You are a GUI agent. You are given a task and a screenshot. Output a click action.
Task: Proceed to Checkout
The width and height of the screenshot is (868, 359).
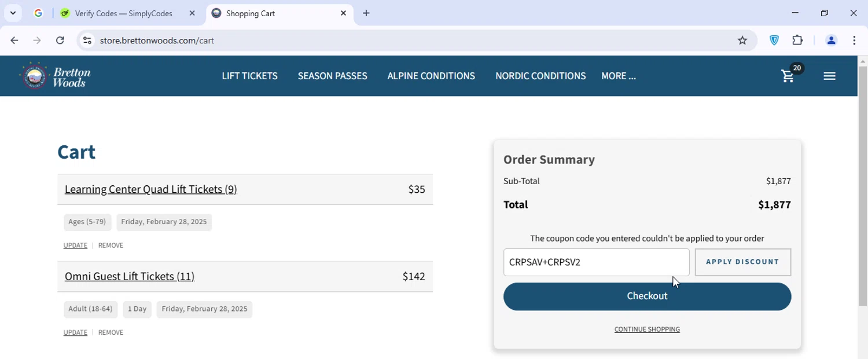(x=647, y=296)
